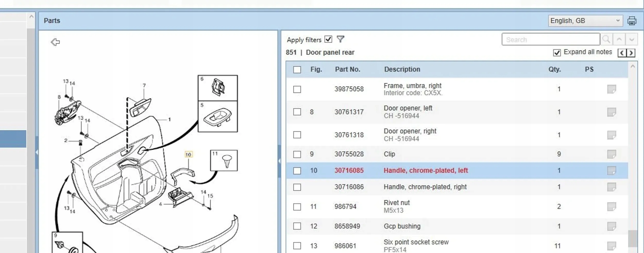Check the box for Door opener, right
Image resolution: width=644 pixels, height=253 pixels.
[297, 135]
